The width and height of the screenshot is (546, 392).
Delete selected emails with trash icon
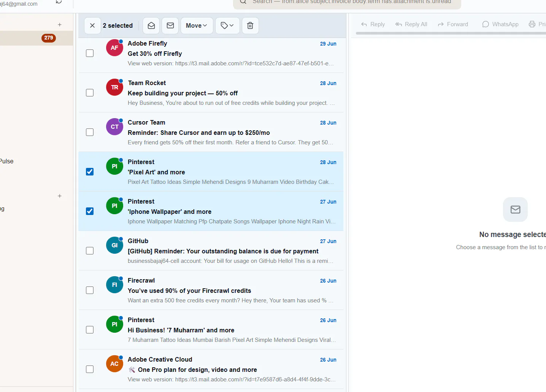click(250, 25)
